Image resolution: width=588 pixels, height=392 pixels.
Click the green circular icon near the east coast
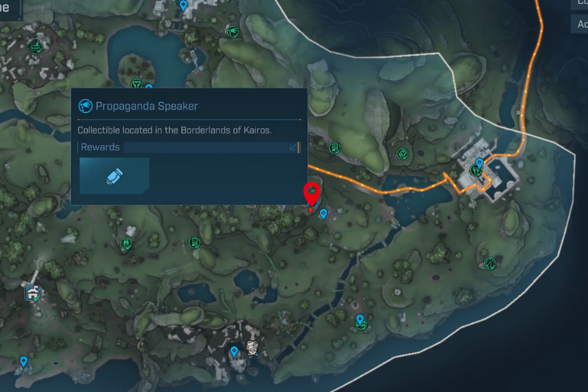(490, 263)
